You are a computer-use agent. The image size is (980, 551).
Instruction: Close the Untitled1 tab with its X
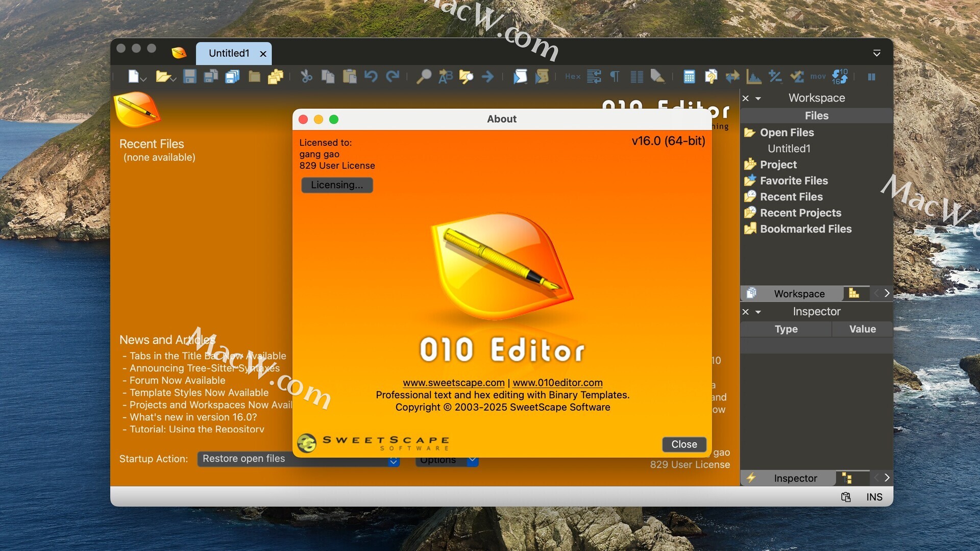[x=263, y=54]
